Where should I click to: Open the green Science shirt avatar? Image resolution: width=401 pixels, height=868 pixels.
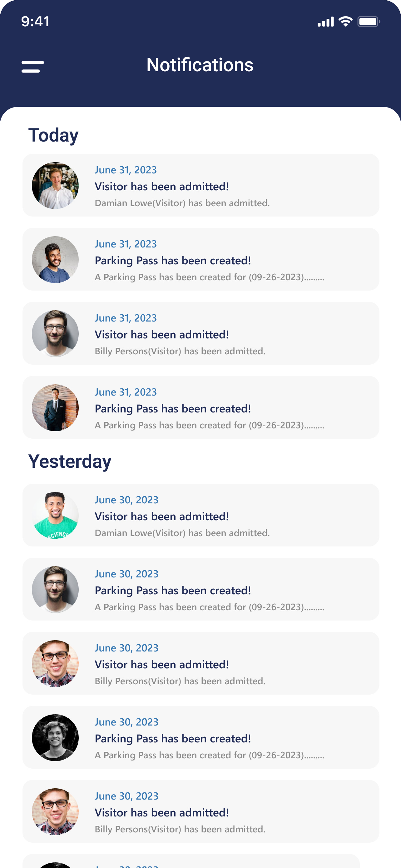55,515
